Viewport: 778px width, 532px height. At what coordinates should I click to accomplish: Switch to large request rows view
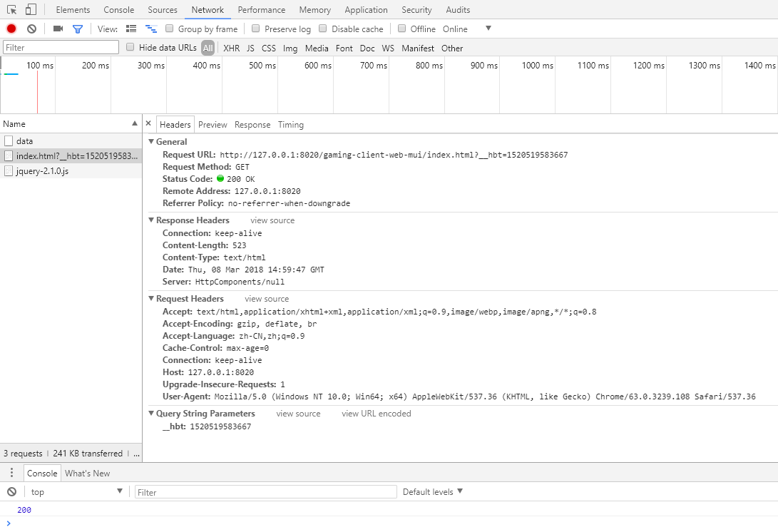click(x=131, y=29)
